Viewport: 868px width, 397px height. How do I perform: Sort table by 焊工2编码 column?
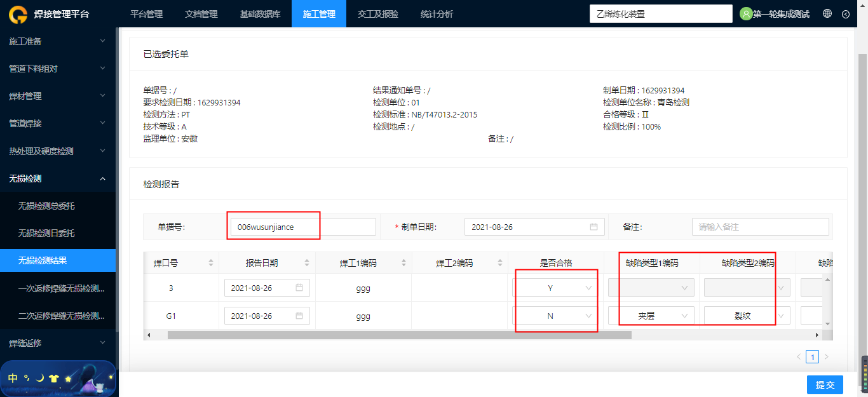click(x=500, y=263)
